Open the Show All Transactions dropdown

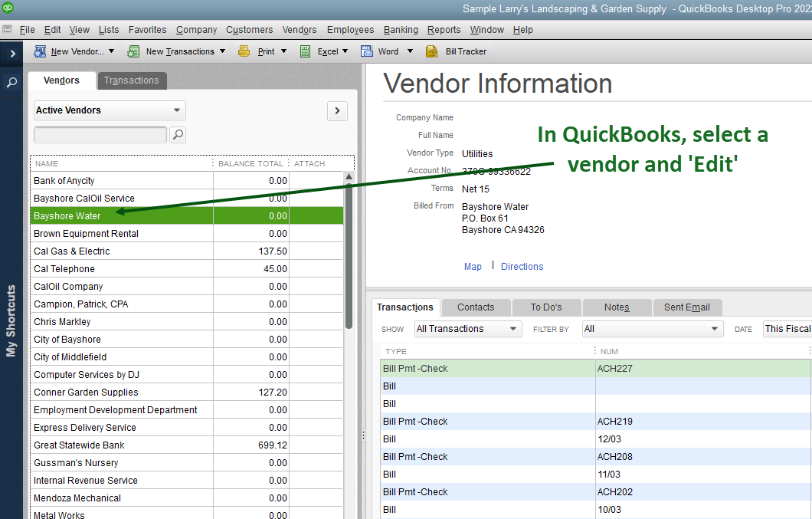467,329
